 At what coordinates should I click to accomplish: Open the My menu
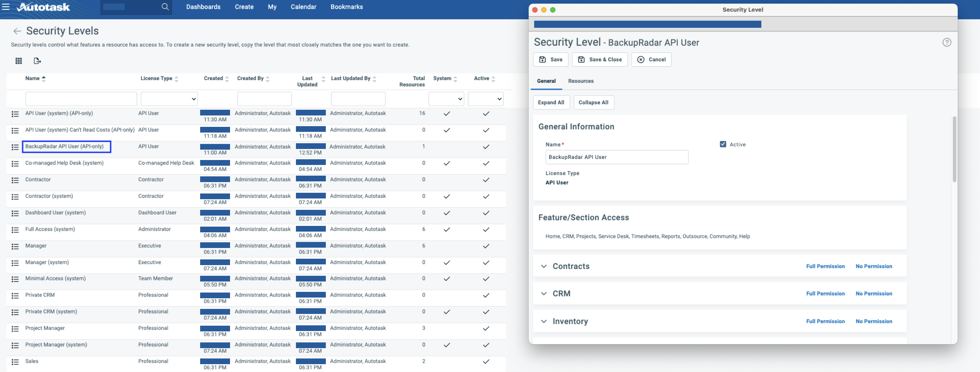(x=272, y=7)
